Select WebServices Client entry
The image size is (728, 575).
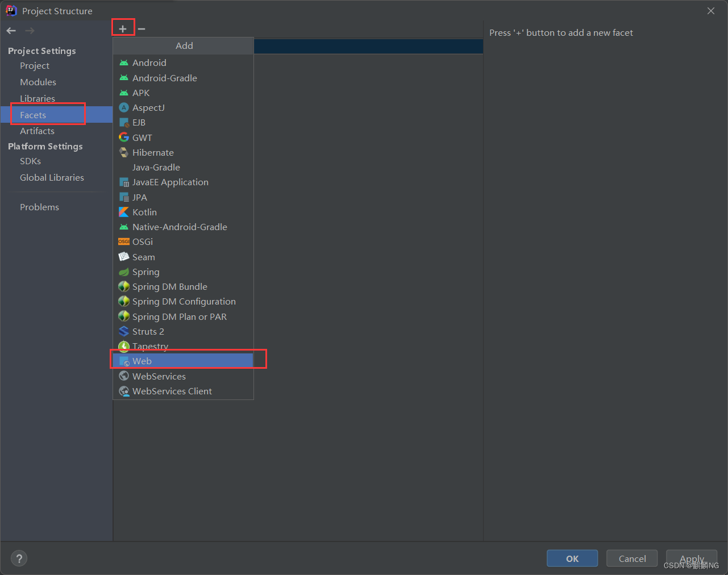(183, 391)
